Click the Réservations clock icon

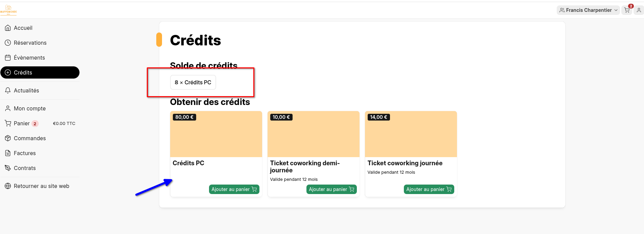tap(8, 43)
